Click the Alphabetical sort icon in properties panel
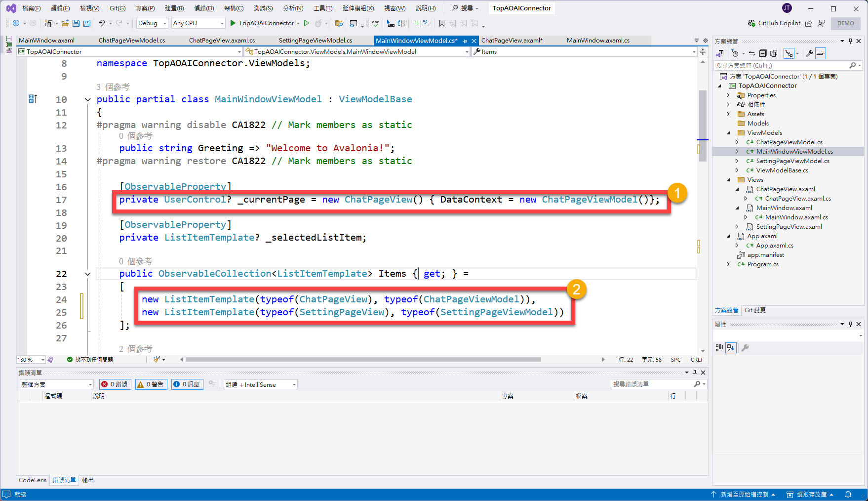The height and width of the screenshot is (501, 868). click(731, 348)
